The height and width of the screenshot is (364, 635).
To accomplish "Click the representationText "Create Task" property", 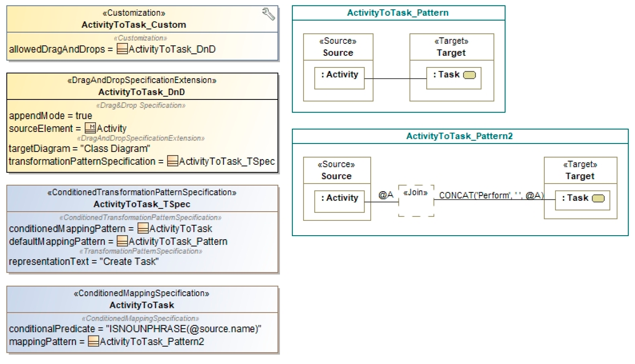I will tap(84, 261).
